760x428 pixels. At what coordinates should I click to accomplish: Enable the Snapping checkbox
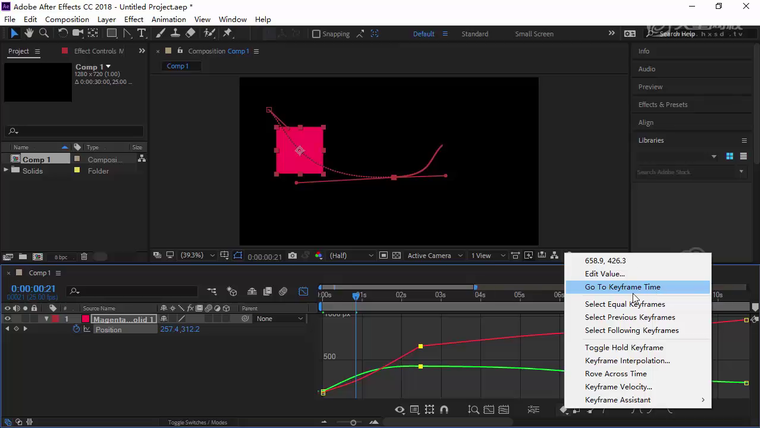tap(316, 34)
